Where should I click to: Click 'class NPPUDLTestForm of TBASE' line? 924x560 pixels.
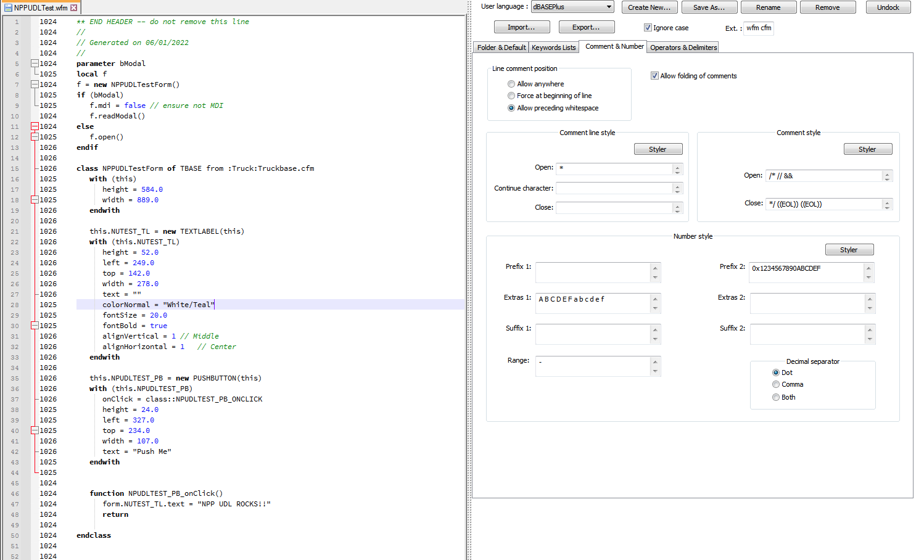point(196,168)
